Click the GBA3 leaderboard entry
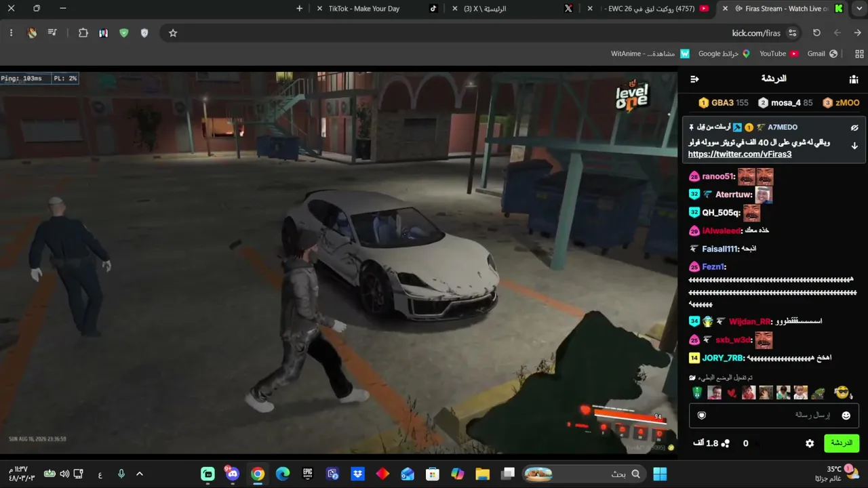Screen dimensions: 868x488 [724, 103]
